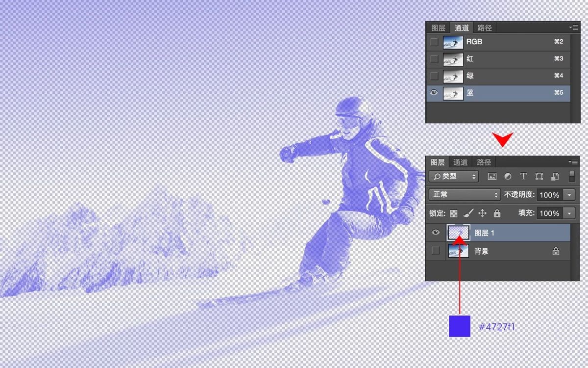Click the shape layer filter icon

(x=539, y=177)
